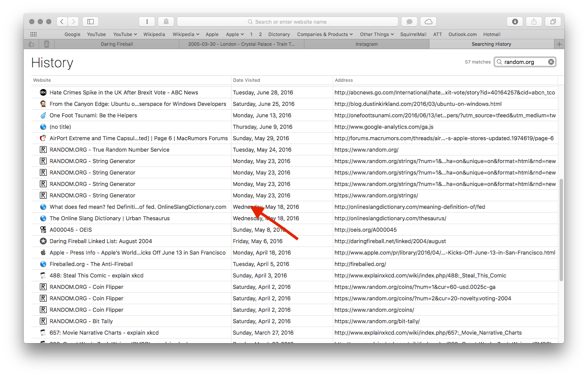Select the second pinned tab icon
This screenshot has height=377, width=588.
click(x=47, y=44)
